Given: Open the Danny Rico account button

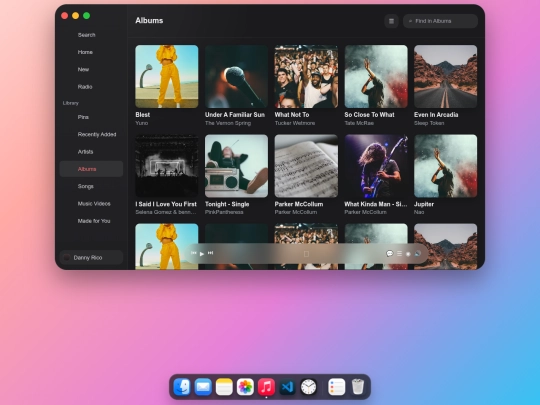Looking at the screenshot, I should [x=91, y=258].
